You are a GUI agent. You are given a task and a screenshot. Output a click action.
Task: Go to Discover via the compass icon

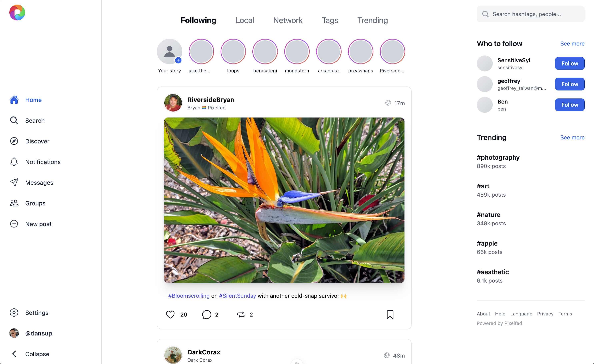14,141
